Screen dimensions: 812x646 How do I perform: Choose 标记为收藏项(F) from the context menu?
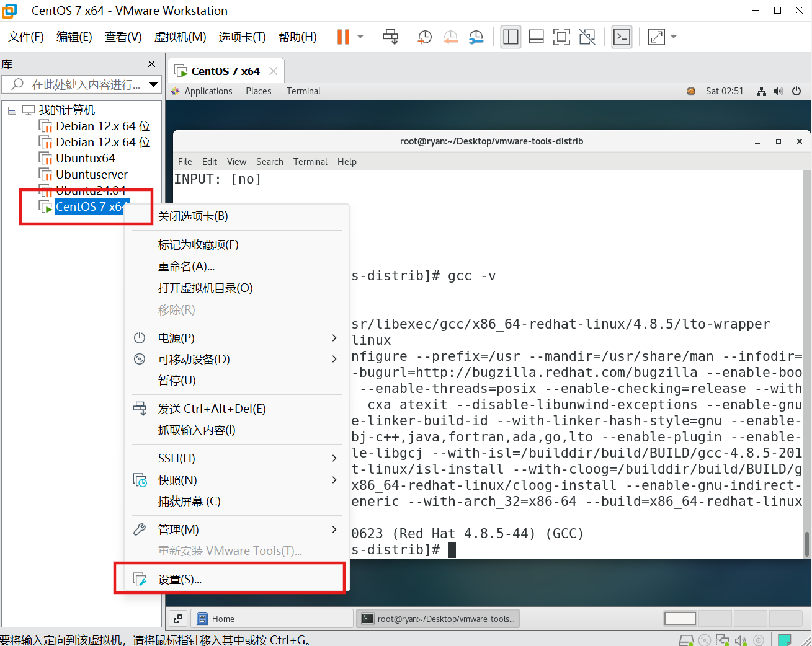click(237, 245)
